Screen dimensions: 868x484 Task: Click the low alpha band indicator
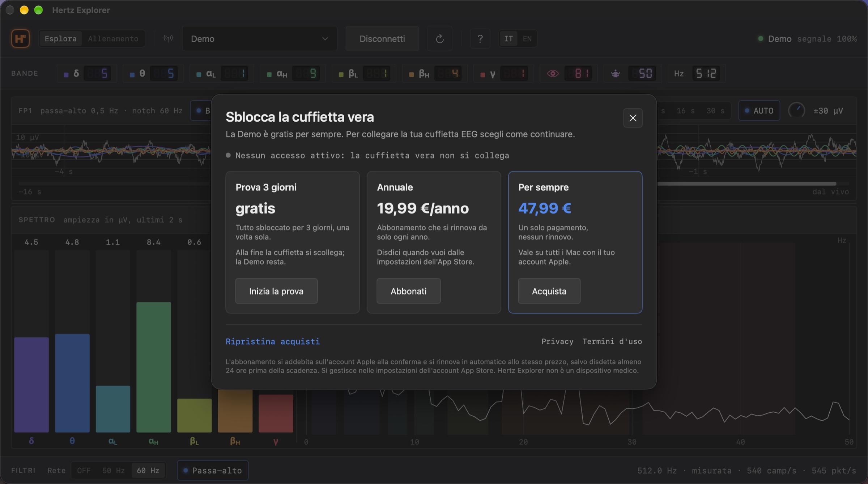[x=222, y=73]
